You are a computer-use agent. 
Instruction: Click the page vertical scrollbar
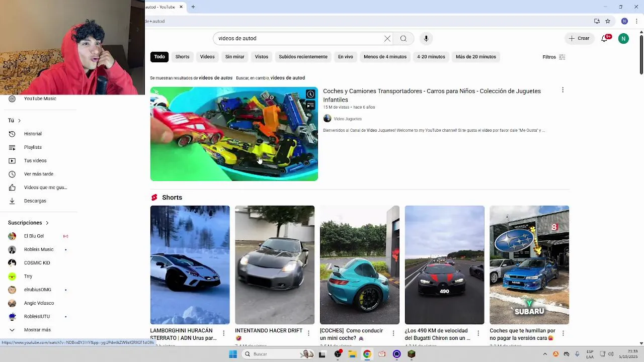coord(641,55)
